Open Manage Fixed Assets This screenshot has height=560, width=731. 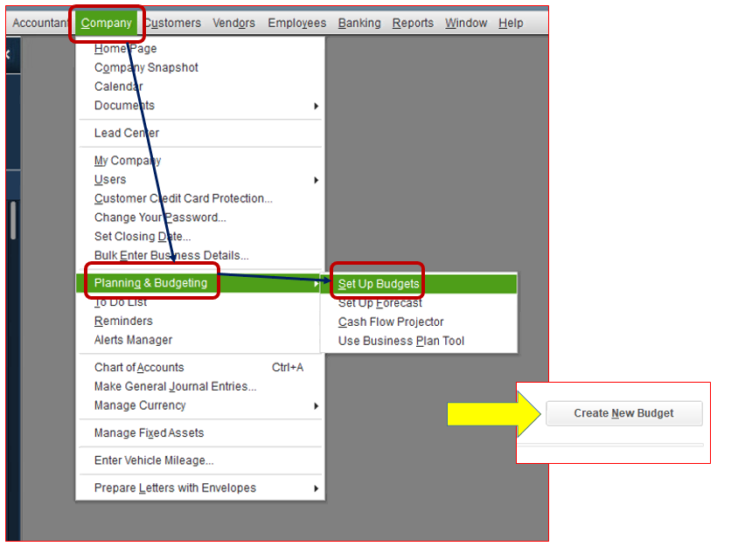(200, 433)
